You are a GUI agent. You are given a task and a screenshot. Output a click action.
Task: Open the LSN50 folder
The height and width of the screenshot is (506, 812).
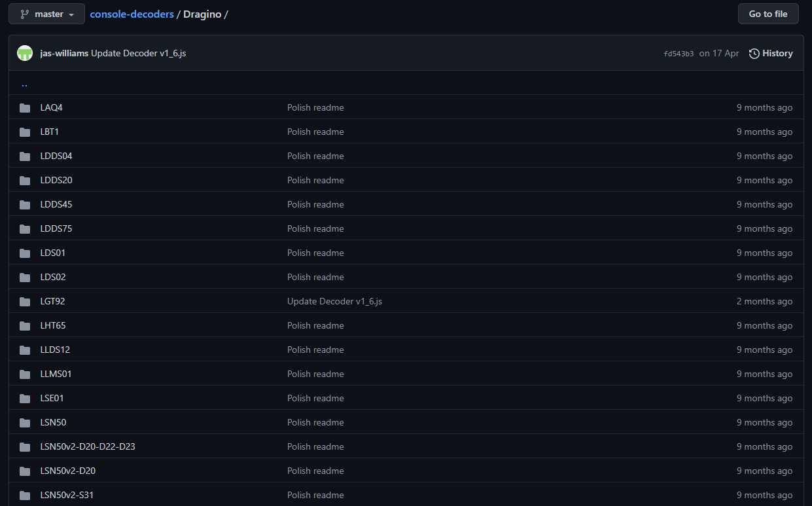click(53, 422)
